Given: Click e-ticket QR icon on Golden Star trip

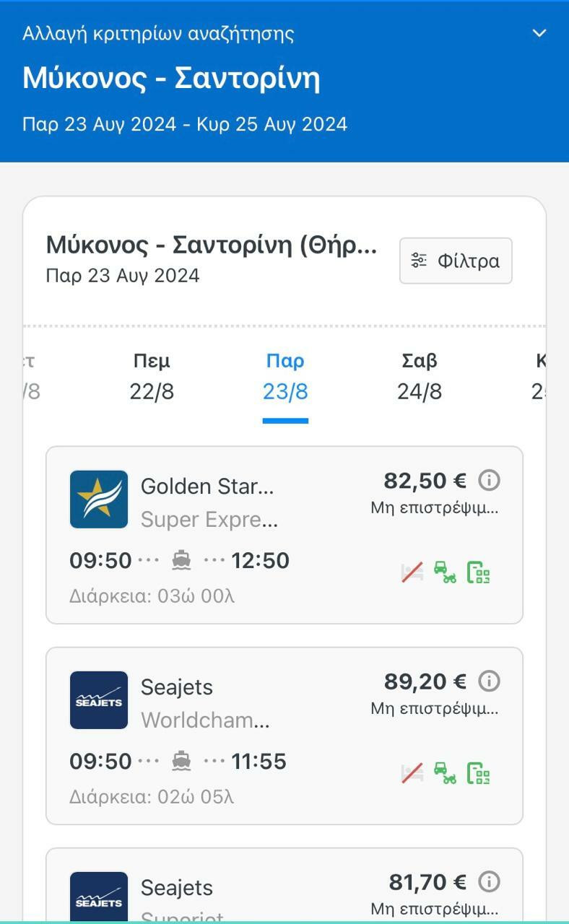Looking at the screenshot, I should pos(478,572).
